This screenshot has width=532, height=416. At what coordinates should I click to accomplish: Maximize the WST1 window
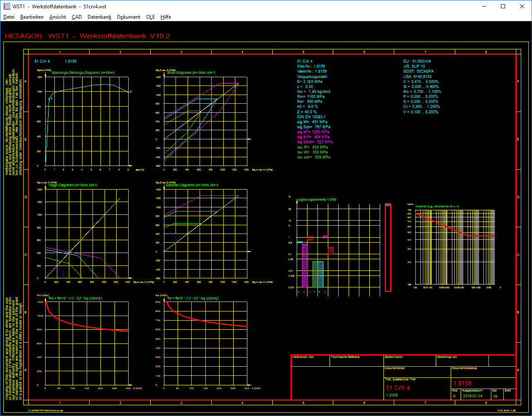pyautogui.click(x=503, y=7)
